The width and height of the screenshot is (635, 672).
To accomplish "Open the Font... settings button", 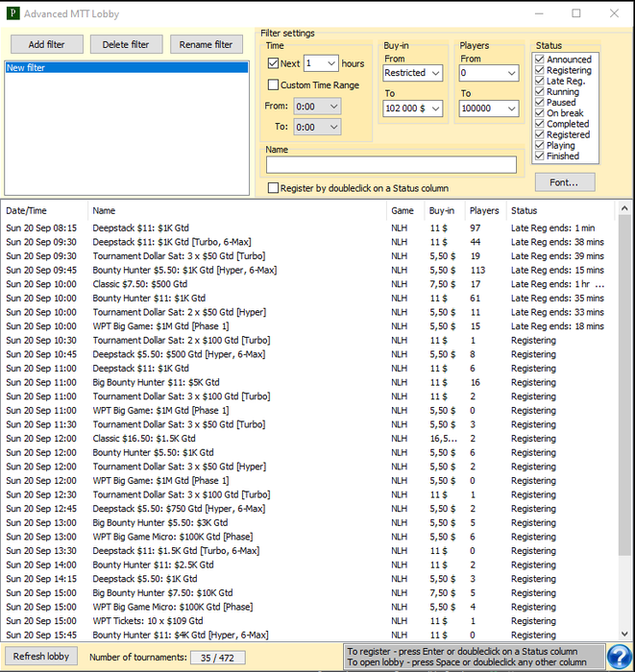I will (x=564, y=182).
